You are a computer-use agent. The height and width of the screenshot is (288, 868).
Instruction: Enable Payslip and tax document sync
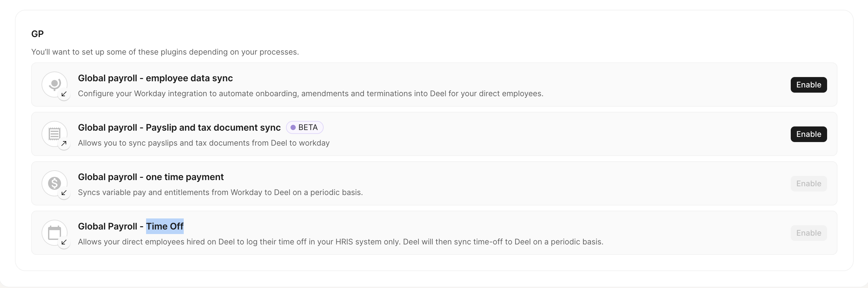[808, 134]
